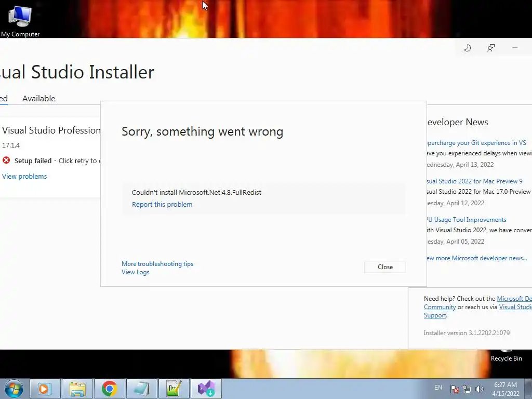Launch Windows Media Player from taskbar

(x=45, y=389)
